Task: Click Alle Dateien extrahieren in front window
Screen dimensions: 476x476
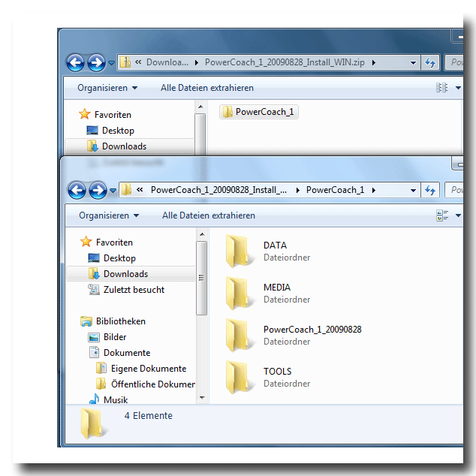Action: [209, 215]
